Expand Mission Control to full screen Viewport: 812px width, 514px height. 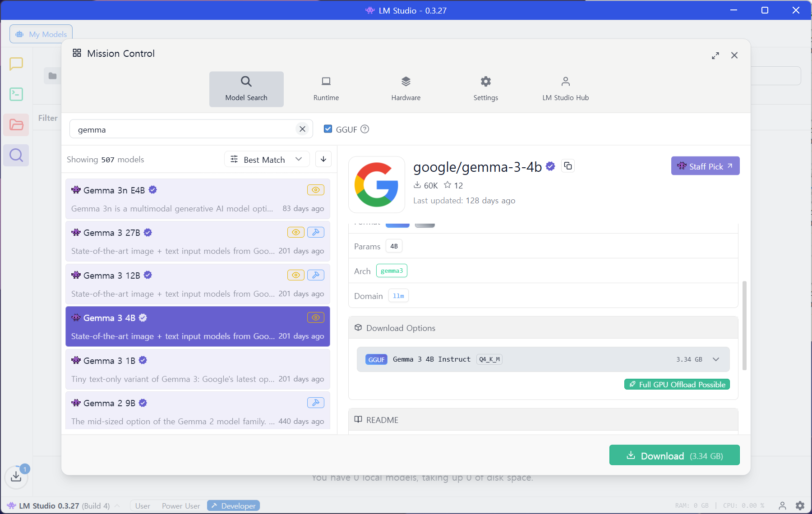[715, 55]
